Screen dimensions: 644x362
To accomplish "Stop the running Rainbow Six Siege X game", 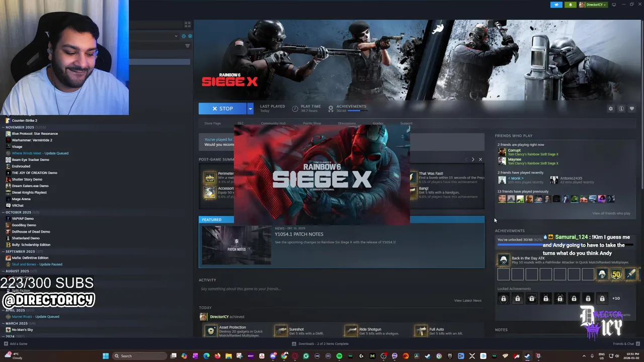I will tap(222, 109).
